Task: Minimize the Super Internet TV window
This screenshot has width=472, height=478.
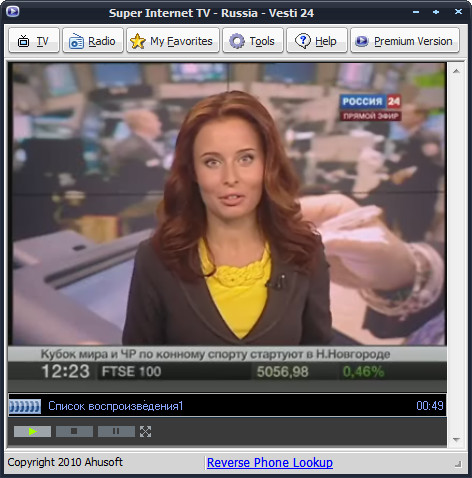Action: pos(416,12)
